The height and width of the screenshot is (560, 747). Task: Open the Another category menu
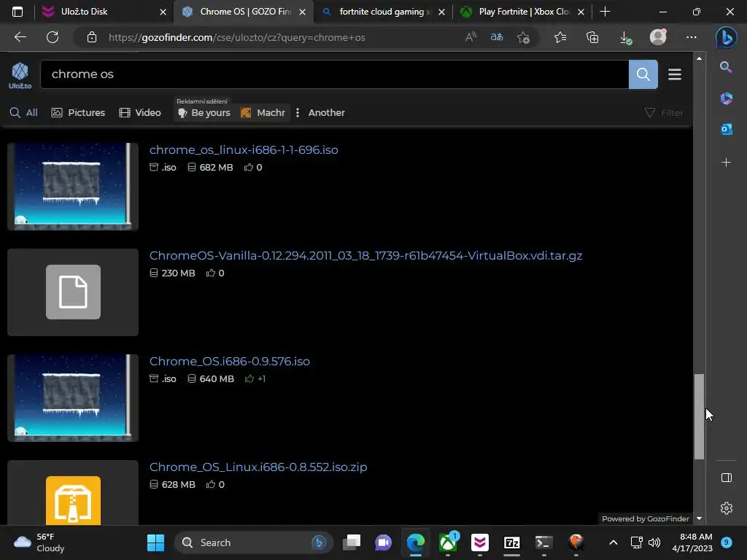[320, 113]
